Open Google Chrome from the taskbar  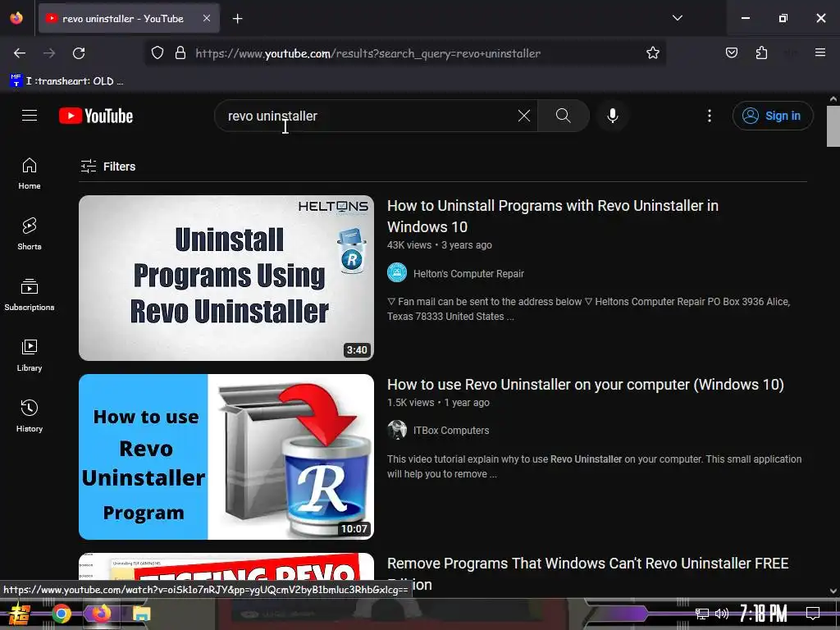[x=61, y=614]
